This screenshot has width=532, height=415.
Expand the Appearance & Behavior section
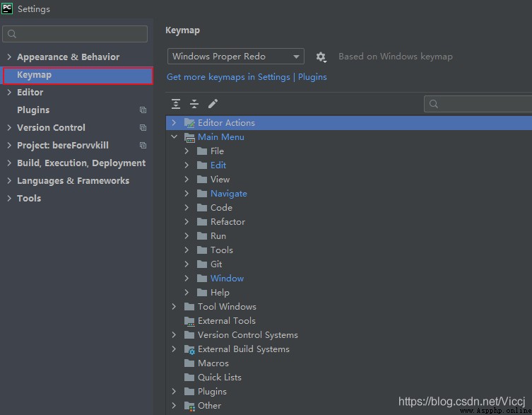point(9,57)
